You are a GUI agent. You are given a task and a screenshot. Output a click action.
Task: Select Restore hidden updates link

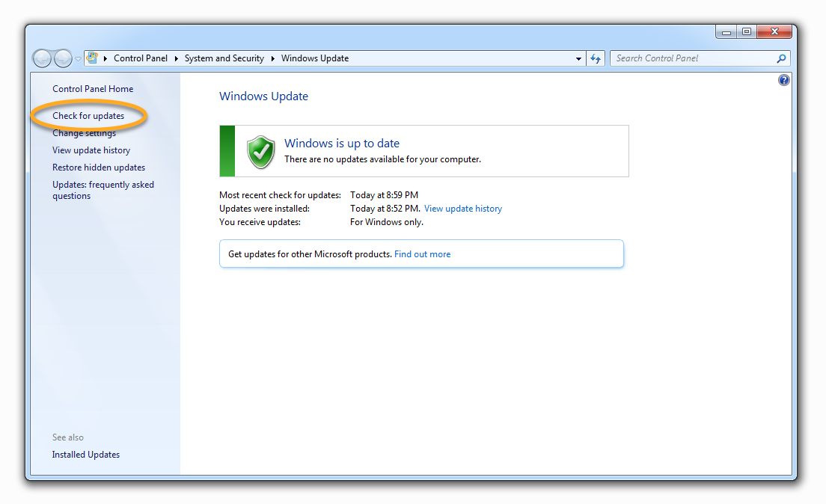click(99, 168)
